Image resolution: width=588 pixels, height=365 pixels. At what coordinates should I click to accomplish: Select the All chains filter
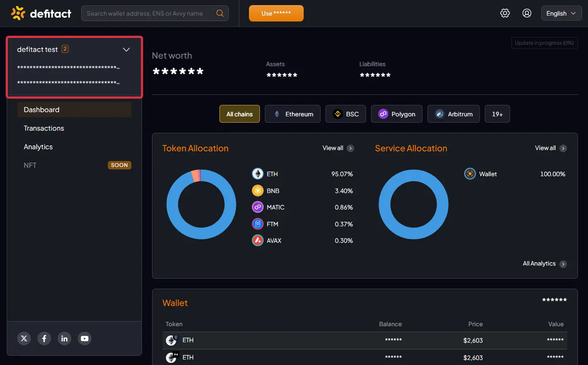240,114
